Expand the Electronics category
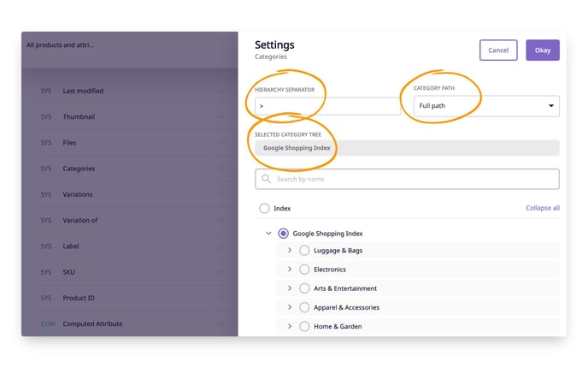Image resolution: width=588 pixels, height=368 pixels. [x=290, y=270]
